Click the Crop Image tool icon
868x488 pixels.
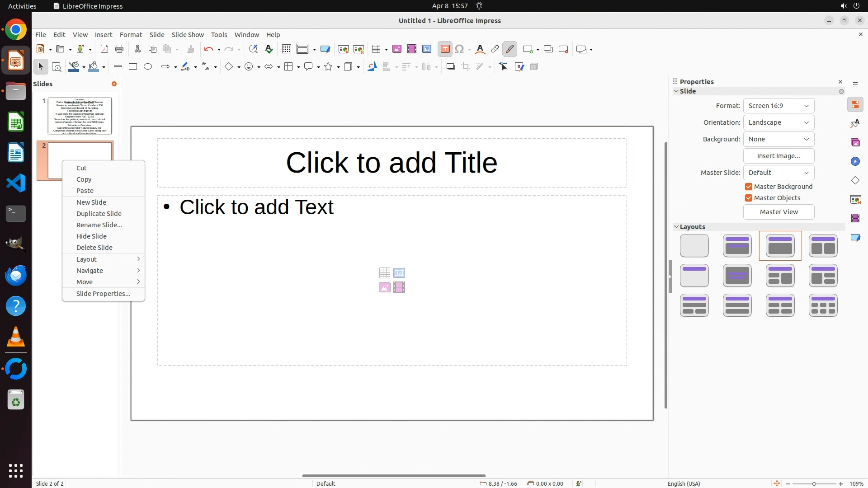coord(466,67)
